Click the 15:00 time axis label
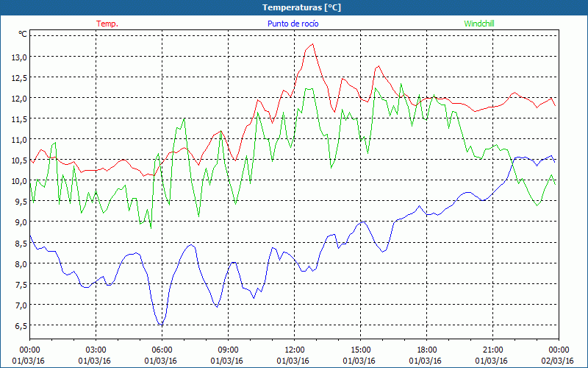Image resolution: width=588 pixels, height=368 pixels. coord(360,350)
